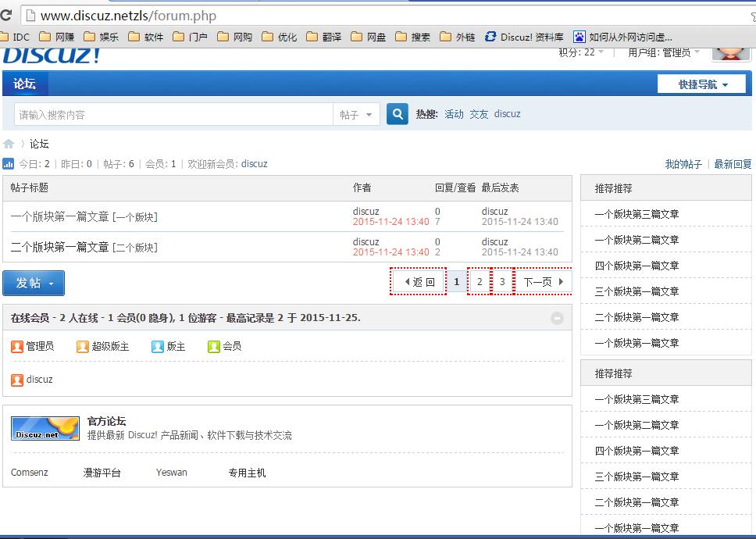756x539 pixels.
Task: Open the 搜索 bookmark folder
Action: [412, 37]
